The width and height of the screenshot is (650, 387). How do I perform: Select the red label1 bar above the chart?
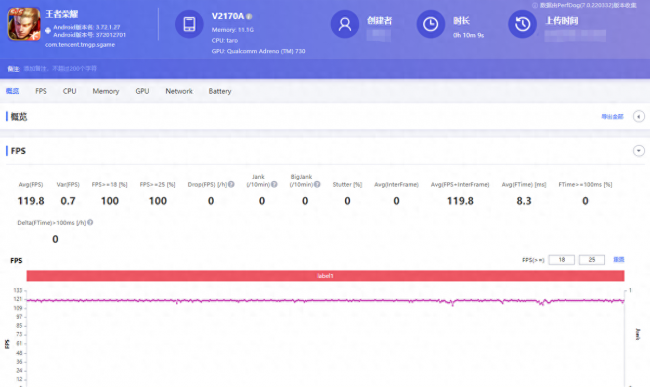pyautogui.click(x=325, y=276)
